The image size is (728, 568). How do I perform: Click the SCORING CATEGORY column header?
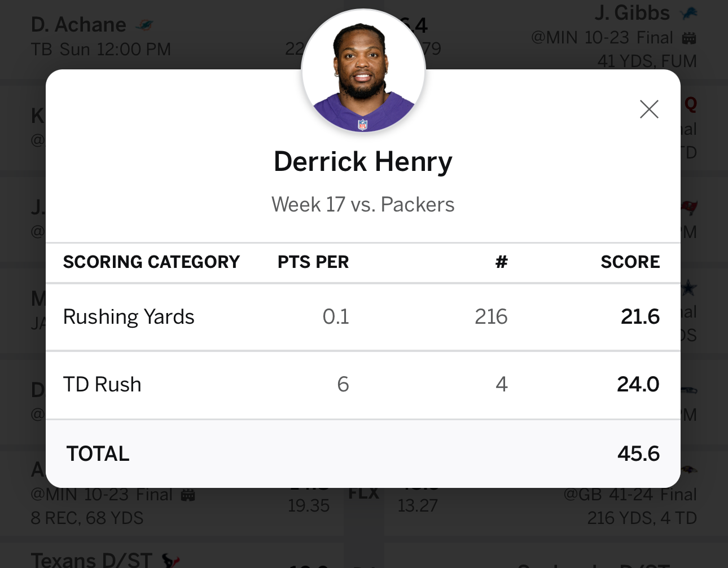point(151,262)
